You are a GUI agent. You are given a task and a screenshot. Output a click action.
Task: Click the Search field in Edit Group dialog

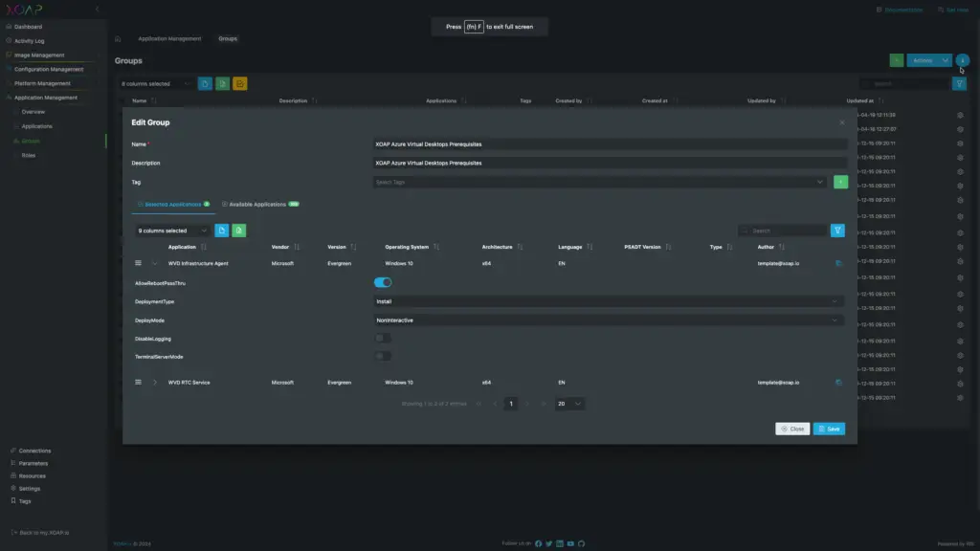pyautogui.click(x=783, y=231)
